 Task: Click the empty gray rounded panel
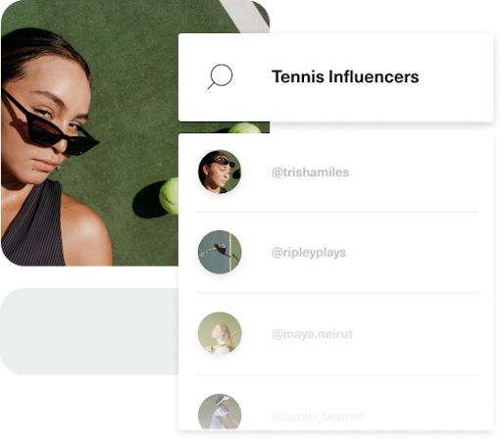click(x=89, y=331)
